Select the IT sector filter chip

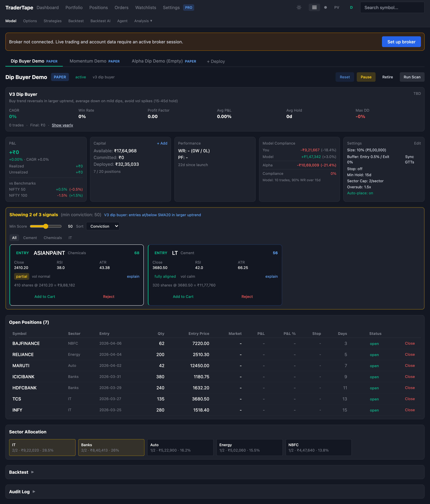click(x=70, y=238)
